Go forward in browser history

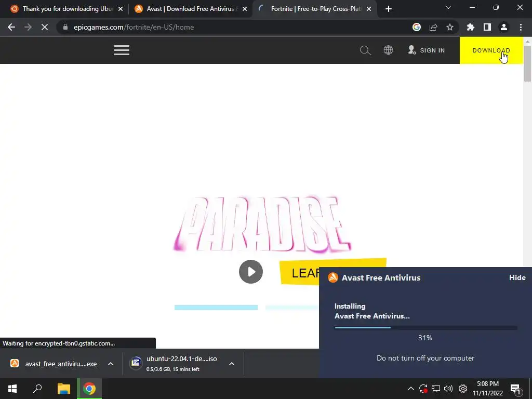pyautogui.click(x=28, y=27)
